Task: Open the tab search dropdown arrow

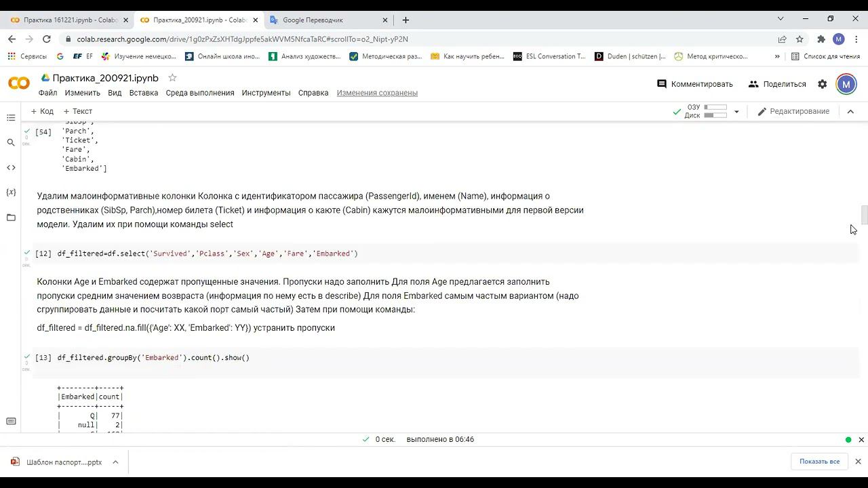Action: point(781,19)
